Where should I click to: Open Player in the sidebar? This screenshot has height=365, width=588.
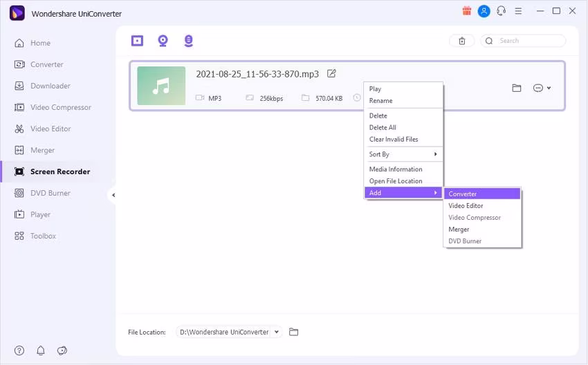[x=33, y=214]
